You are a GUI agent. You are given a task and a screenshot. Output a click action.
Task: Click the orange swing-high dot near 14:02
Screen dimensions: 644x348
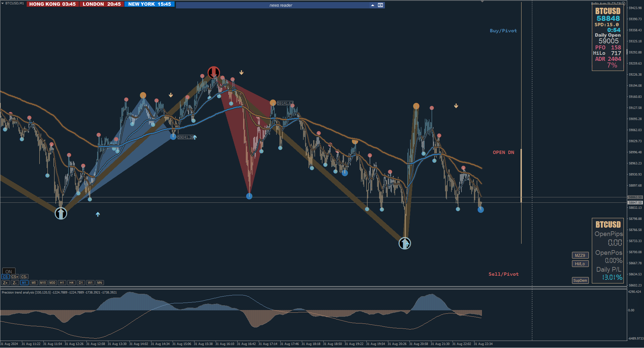pos(143,95)
